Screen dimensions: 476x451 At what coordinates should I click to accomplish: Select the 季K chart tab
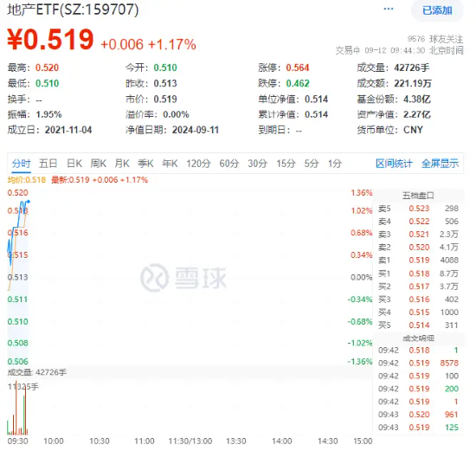tap(145, 164)
